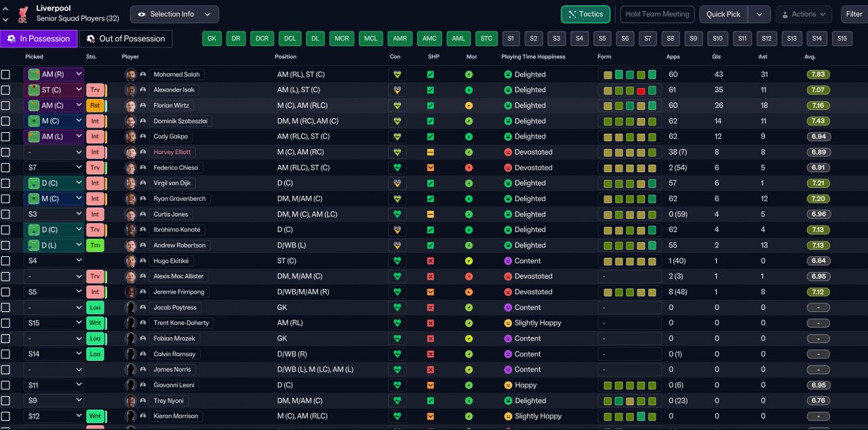This screenshot has height=430, width=868.
Task: Open Harvey Elliott's player profile
Action: (x=172, y=152)
